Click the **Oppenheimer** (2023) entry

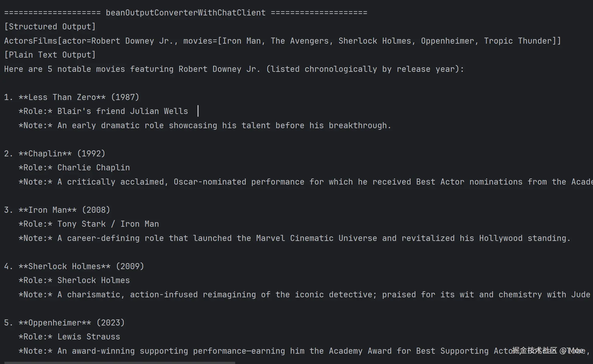coord(72,323)
